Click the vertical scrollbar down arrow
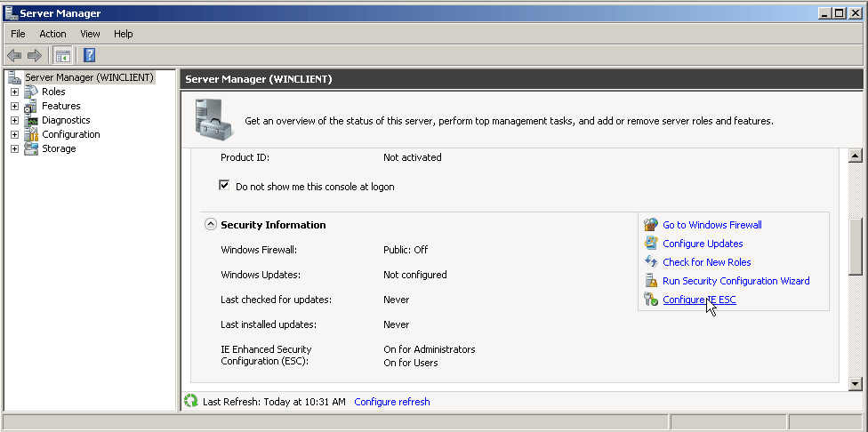 click(856, 383)
